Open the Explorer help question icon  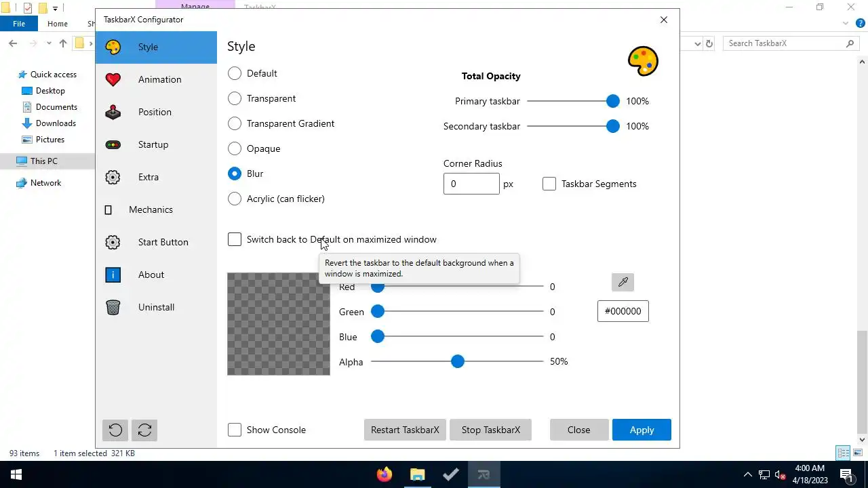pos(861,24)
